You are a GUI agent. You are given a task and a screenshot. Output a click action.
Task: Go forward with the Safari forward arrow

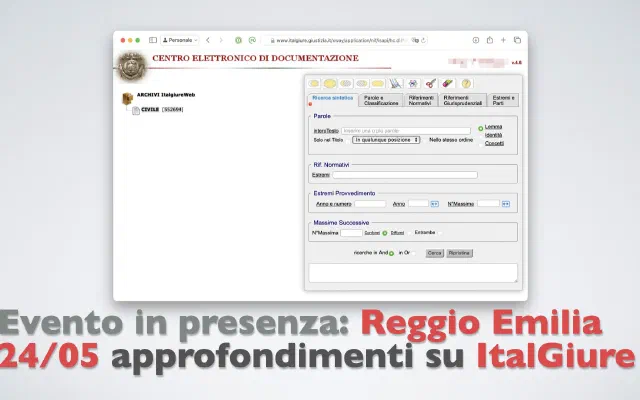click(x=221, y=40)
